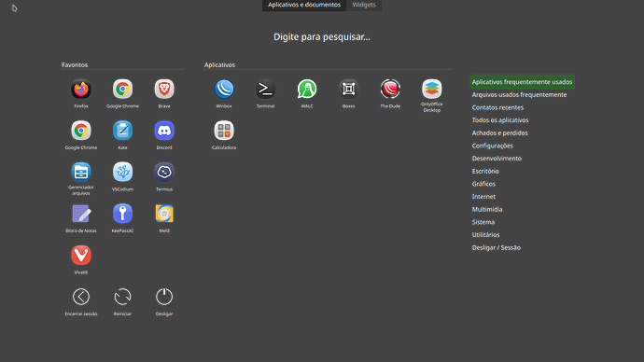Screen dimensions: 644x362
Task: Select Achados e perdidos category
Action: coord(500,133)
